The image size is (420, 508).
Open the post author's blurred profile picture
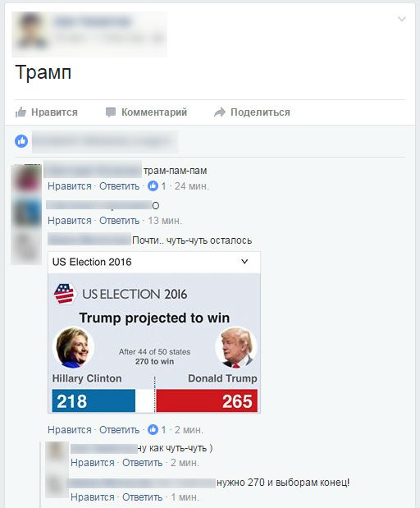[x=31, y=32]
